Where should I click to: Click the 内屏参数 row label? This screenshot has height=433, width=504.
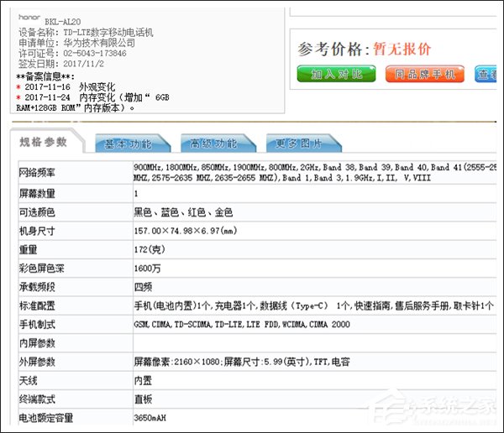click(x=37, y=343)
